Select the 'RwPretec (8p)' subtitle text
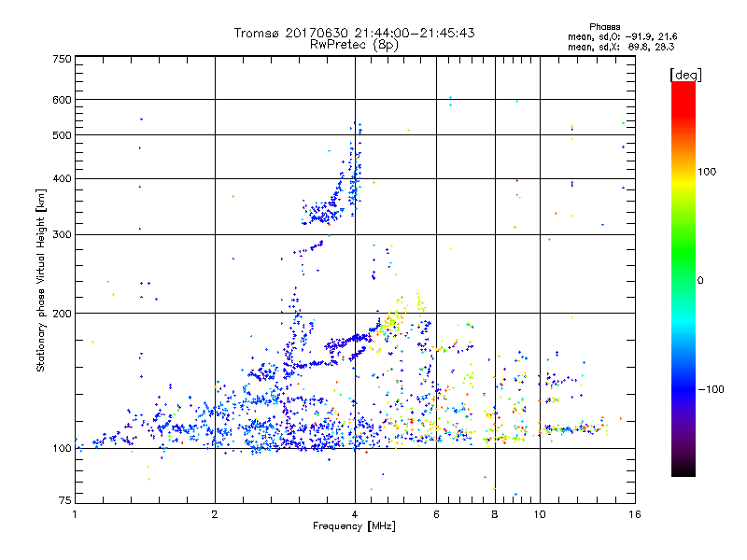Viewport: 747px width, 560px height. coord(354,45)
